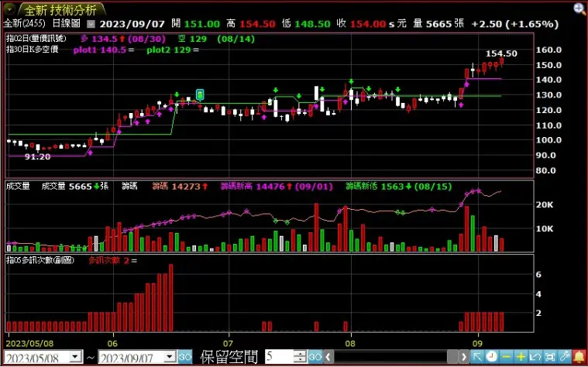Open the wrench settings icon
This screenshot has height=367, width=588.
point(565,356)
